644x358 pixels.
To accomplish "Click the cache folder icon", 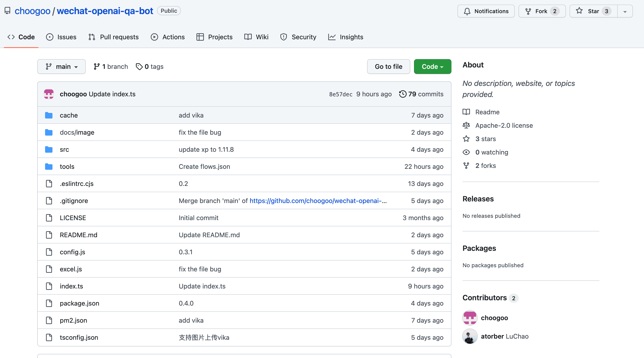I will 49,115.
